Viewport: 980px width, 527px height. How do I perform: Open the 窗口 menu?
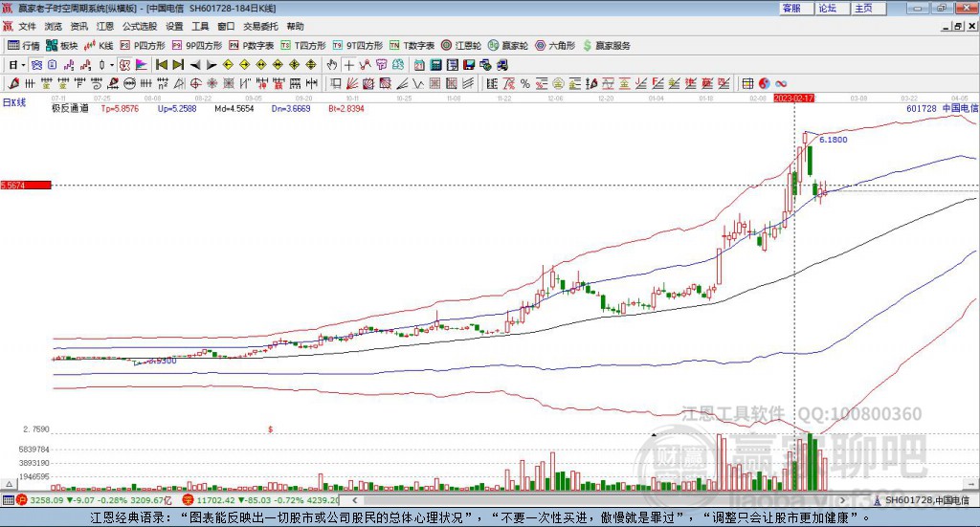(226, 26)
